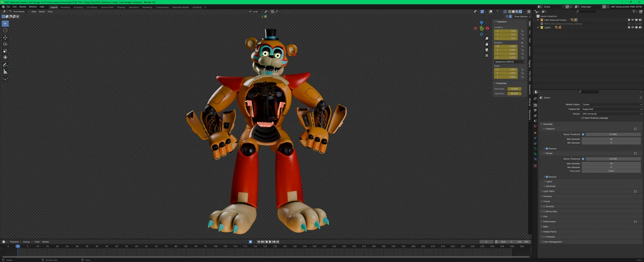Switch to rendered viewport shading
Image resolution: width=644 pixels, height=262 pixels.
[x=520, y=12]
